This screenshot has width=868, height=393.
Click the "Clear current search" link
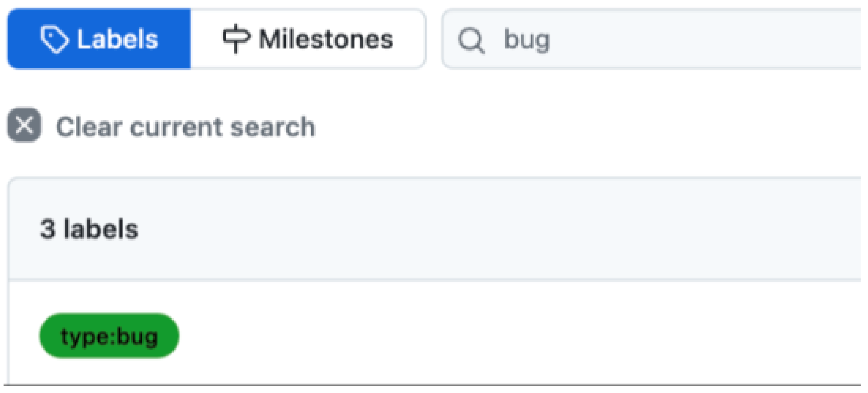click(x=185, y=127)
